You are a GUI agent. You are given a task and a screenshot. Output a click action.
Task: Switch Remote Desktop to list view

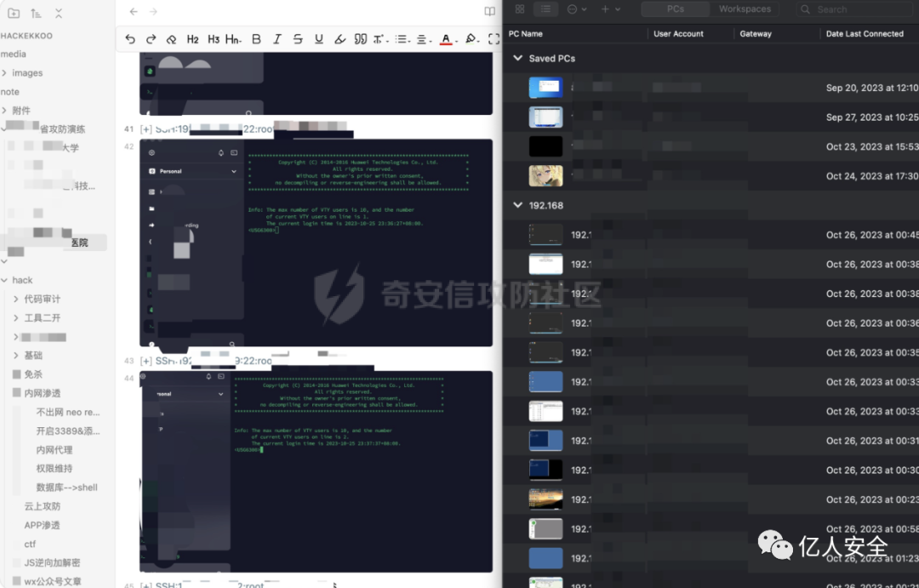coord(545,9)
